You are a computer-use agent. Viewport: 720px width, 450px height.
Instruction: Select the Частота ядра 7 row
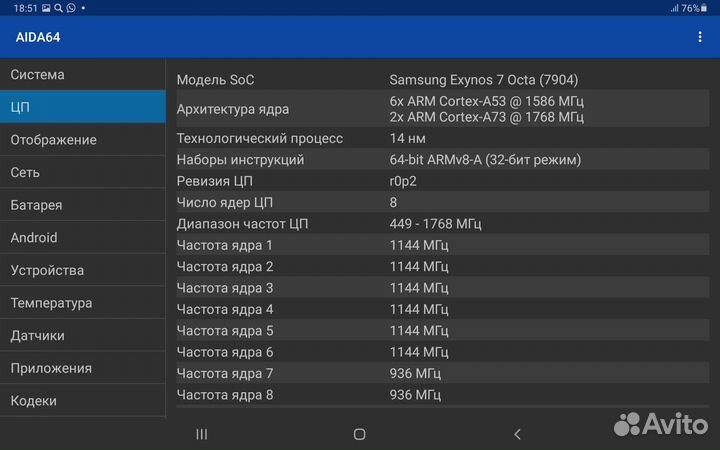coord(443,373)
